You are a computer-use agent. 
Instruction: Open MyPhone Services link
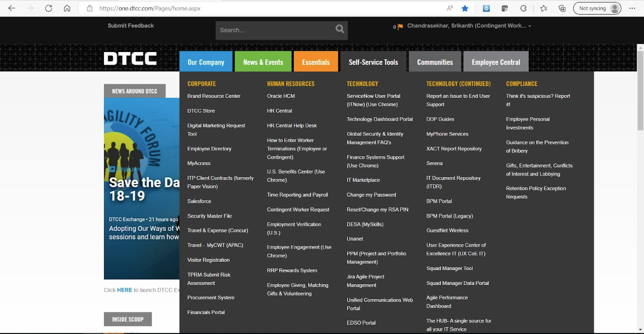pyautogui.click(x=447, y=134)
